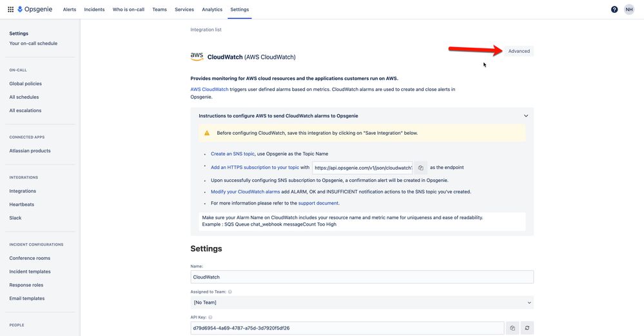The height and width of the screenshot is (336, 644).
Task: Collapse the AWS instructions section
Action: (526, 116)
